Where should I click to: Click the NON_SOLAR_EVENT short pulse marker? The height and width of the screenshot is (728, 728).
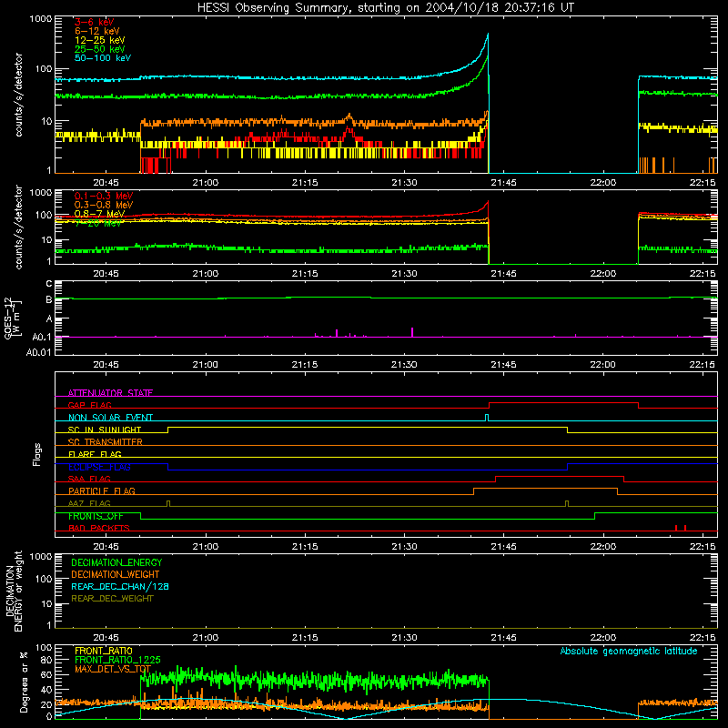click(487, 418)
